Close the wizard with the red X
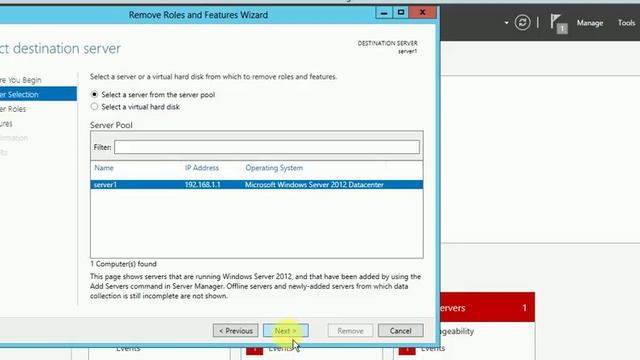Image resolution: width=640 pixels, height=360 pixels. click(422, 13)
